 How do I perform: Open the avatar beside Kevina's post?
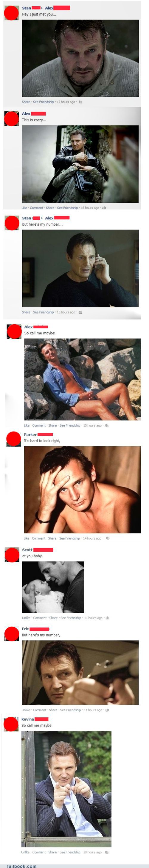(11, 724)
